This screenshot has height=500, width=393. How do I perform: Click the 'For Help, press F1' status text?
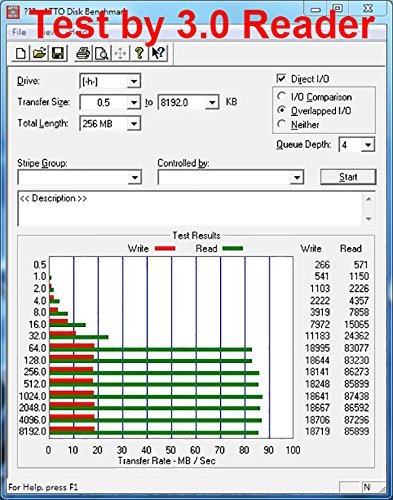pyautogui.click(x=43, y=487)
